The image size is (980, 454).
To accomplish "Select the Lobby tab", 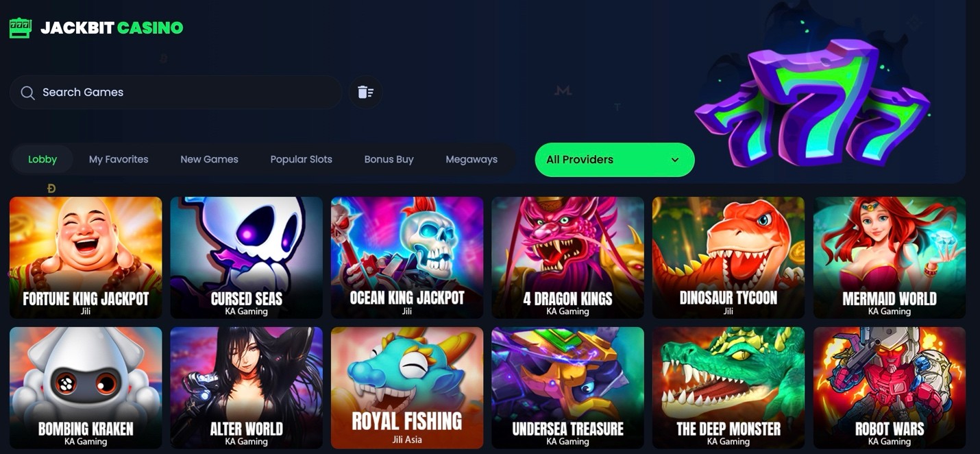I will pos(42,159).
